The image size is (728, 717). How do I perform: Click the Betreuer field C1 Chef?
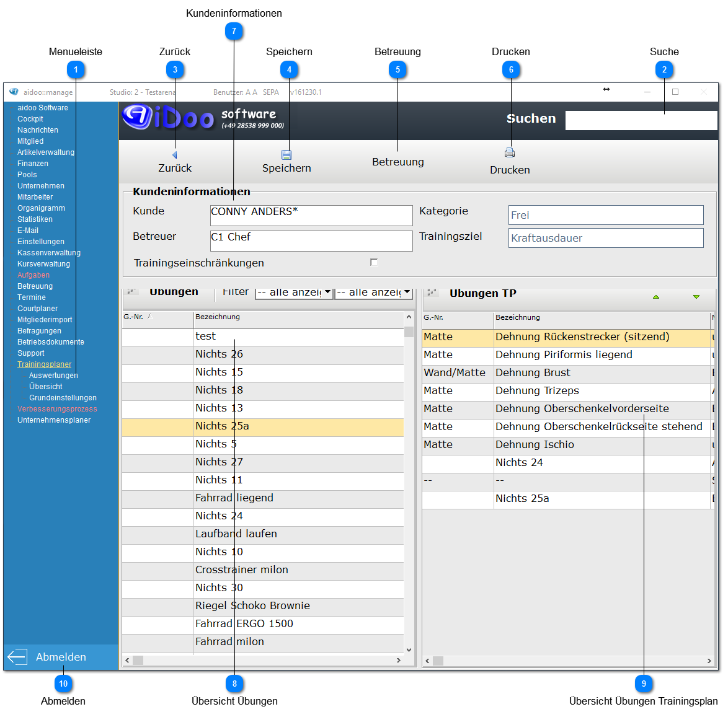point(311,241)
